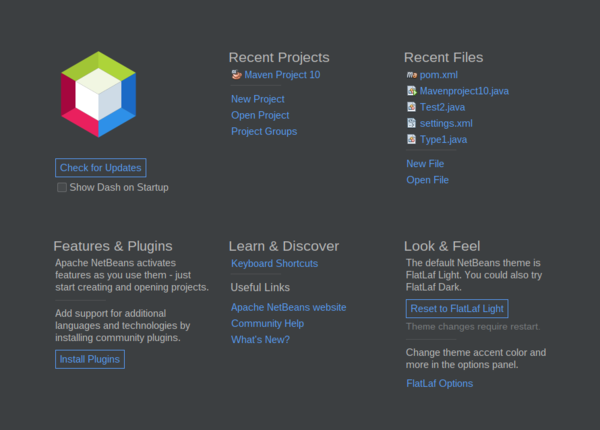Open Keyboard Shortcuts link
600x430 pixels.
point(274,263)
